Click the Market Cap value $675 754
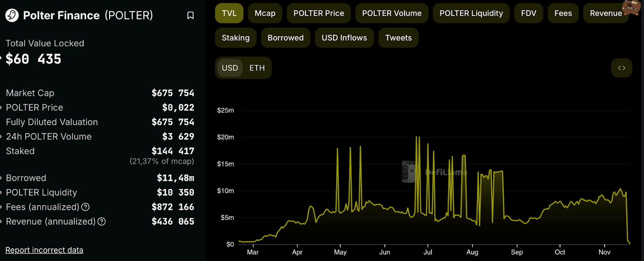 [x=173, y=93]
